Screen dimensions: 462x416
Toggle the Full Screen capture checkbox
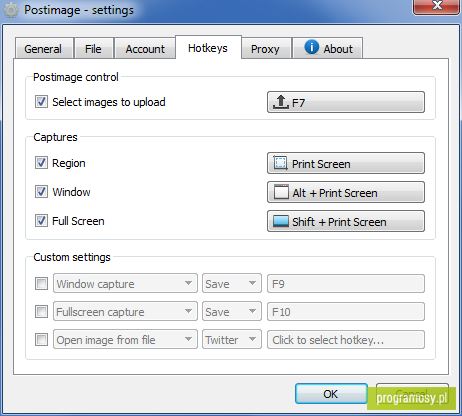41,221
